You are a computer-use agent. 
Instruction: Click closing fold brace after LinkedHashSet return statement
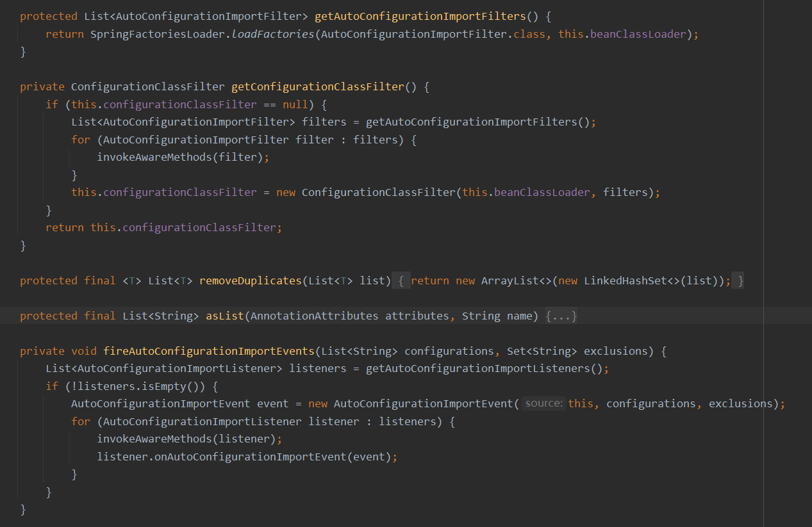[740, 281]
